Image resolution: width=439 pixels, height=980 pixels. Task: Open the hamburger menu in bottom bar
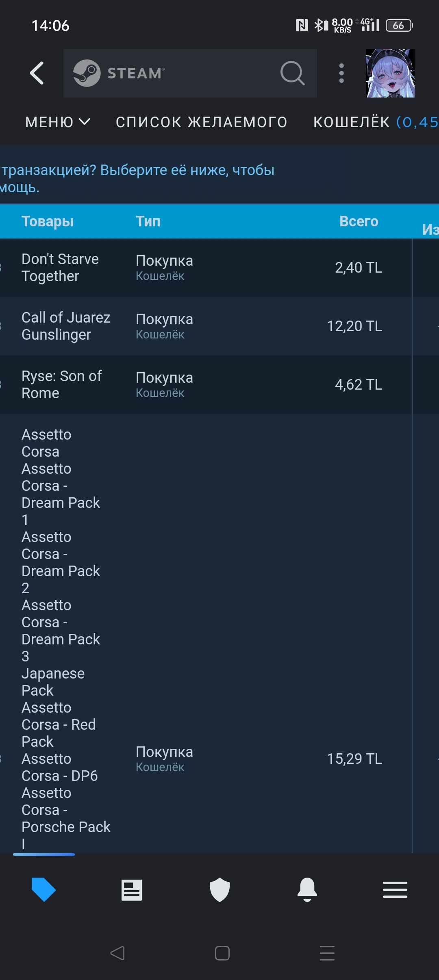pos(395,890)
